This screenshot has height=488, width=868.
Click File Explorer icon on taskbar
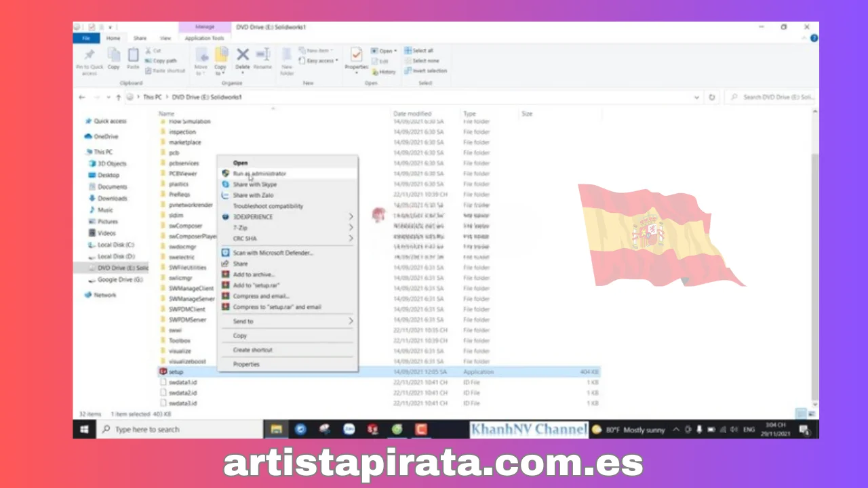click(276, 429)
